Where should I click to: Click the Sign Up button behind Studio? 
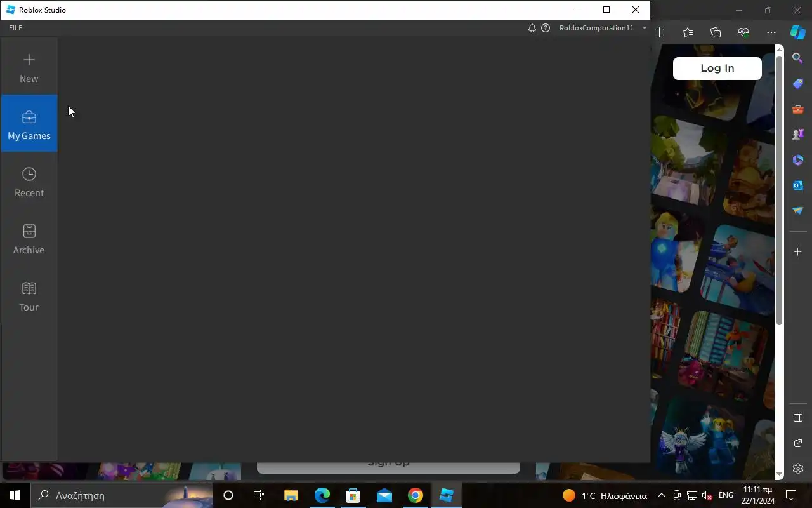tap(388, 467)
